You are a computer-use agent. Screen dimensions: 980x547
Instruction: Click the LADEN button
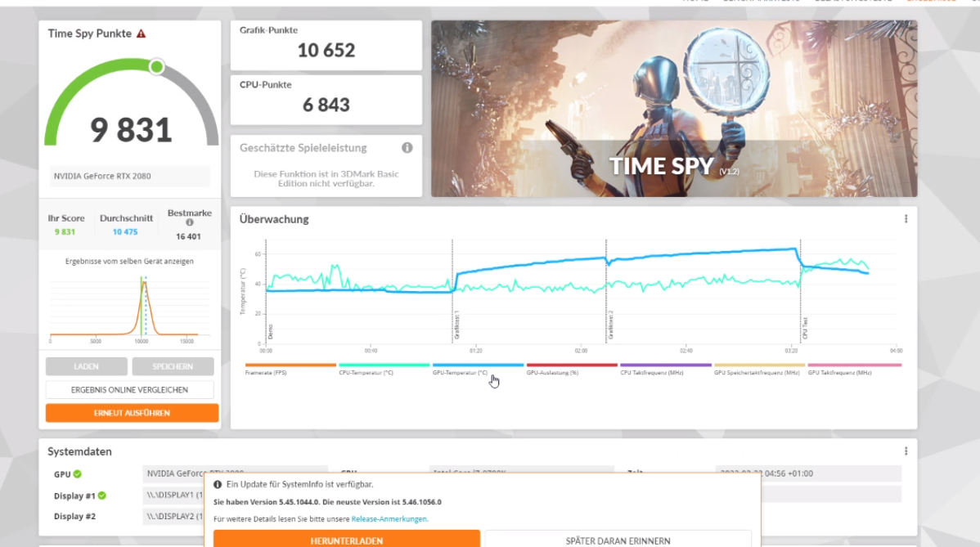click(x=86, y=366)
